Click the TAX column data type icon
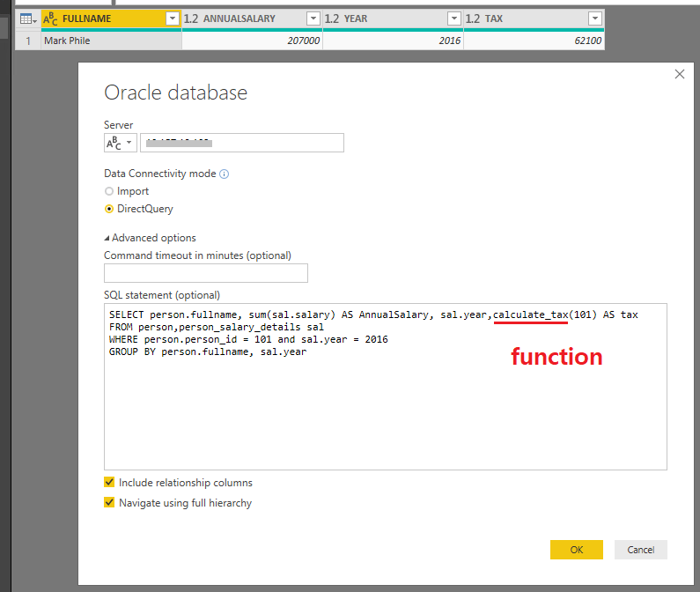 tap(473, 18)
